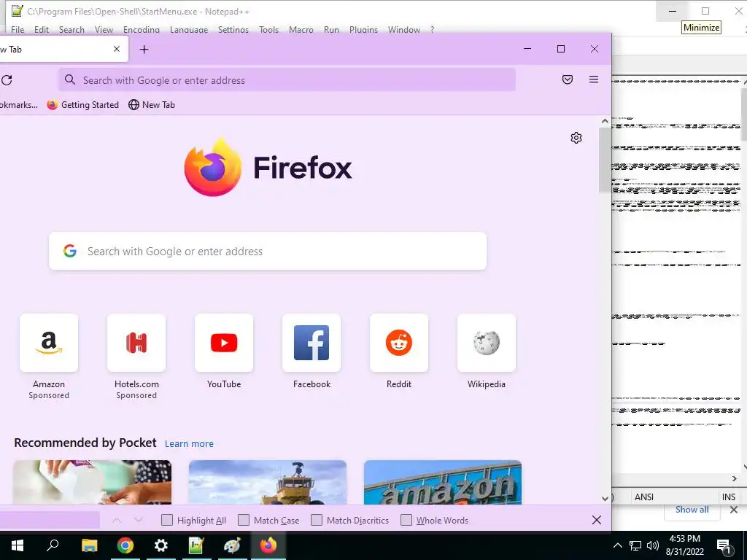
Task: Click the ANSI encoding in Notepad++ status bar
Action: click(x=643, y=497)
